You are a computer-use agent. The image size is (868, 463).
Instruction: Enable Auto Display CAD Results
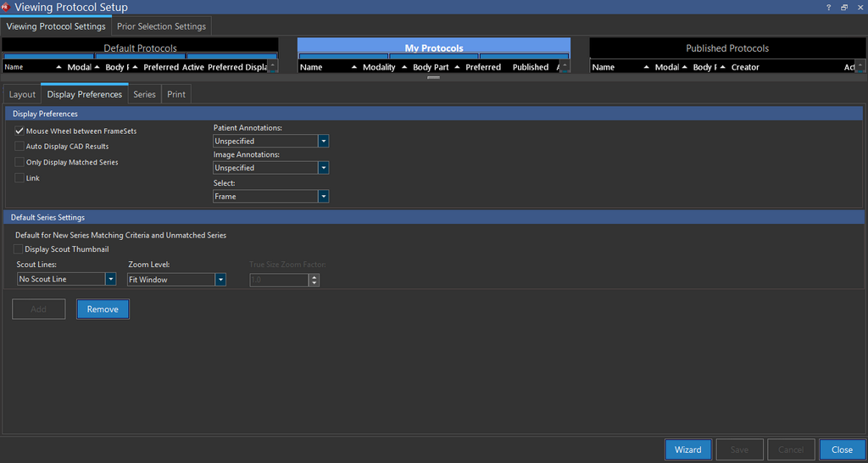coord(19,147)
